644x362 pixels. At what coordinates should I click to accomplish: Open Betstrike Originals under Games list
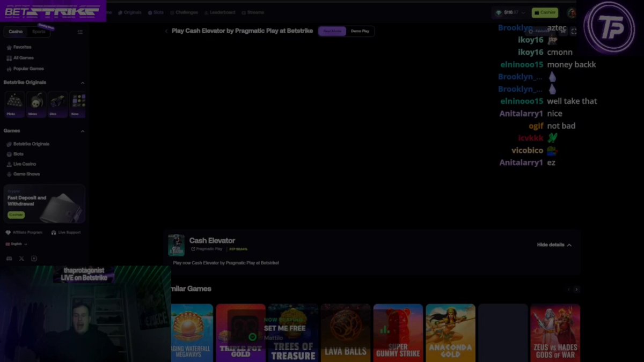tap(28, 144)
